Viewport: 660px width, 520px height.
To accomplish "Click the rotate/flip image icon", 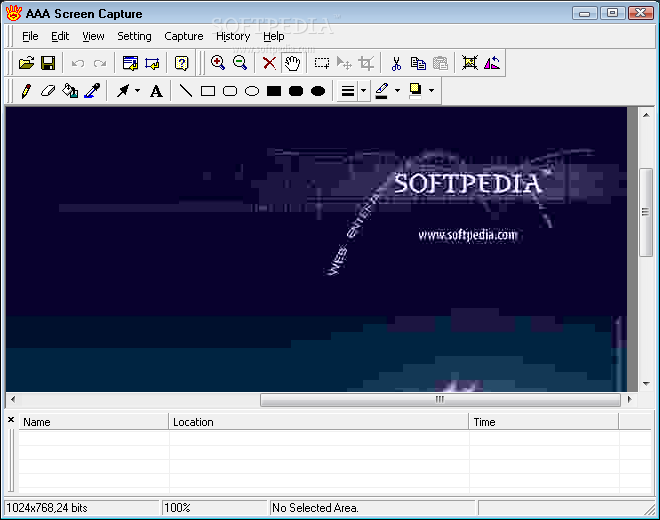I will pyautogui.click(x=492, y=63).
